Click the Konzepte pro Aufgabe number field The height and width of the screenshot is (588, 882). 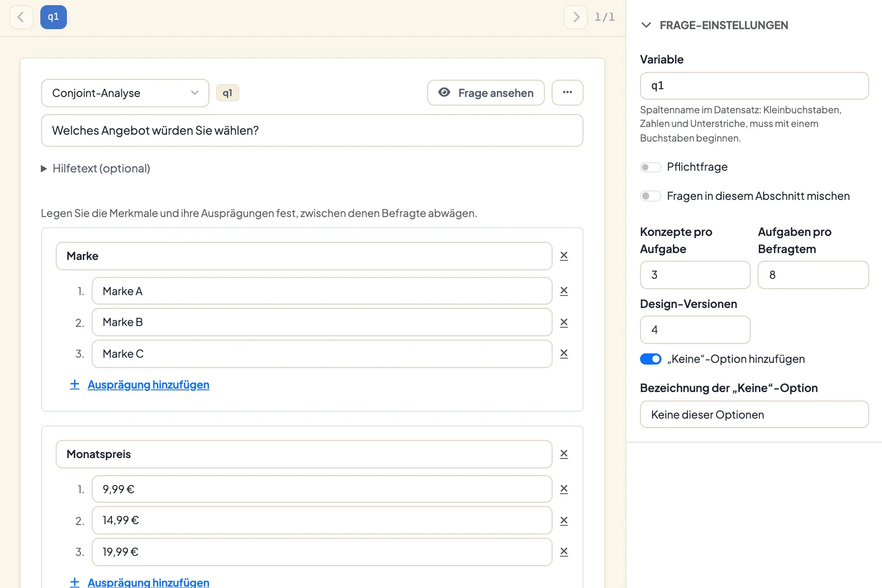point(695,275)
